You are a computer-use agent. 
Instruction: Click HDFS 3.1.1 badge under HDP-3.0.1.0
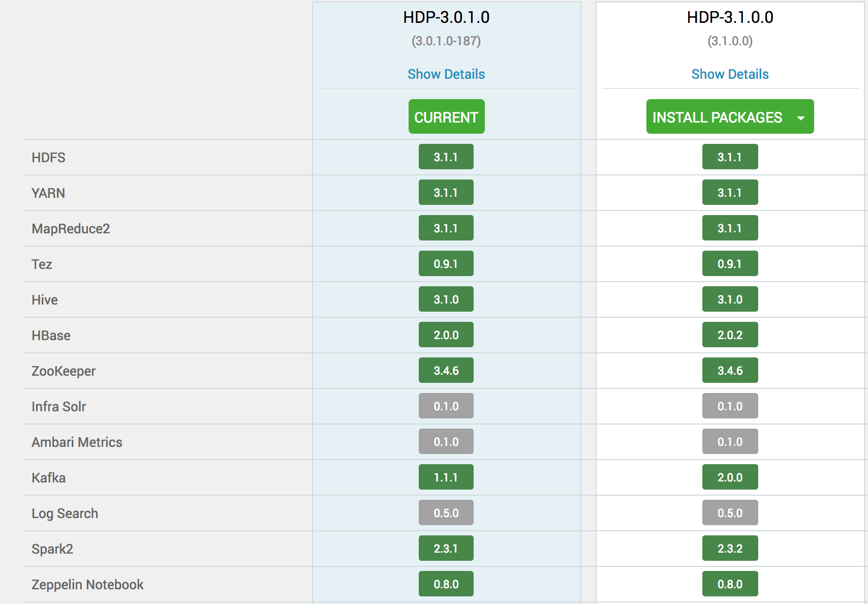click(x=446, y=157)
